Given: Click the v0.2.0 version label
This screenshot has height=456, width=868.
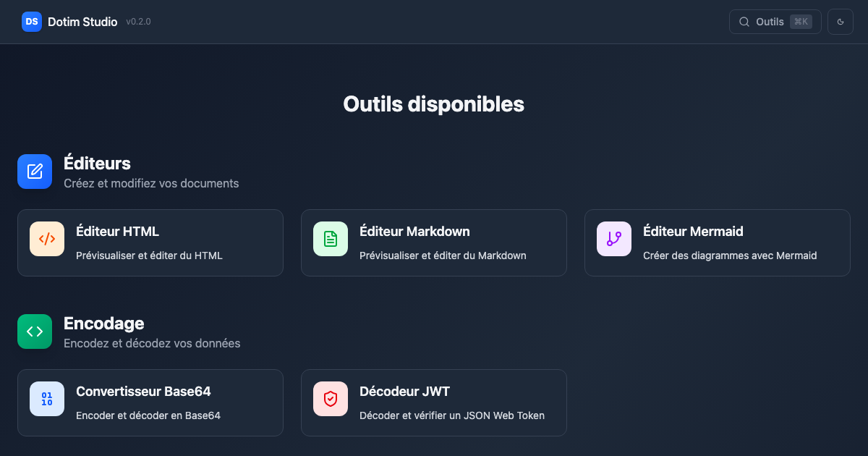Looking at the screenshot, I should (138, 22).
